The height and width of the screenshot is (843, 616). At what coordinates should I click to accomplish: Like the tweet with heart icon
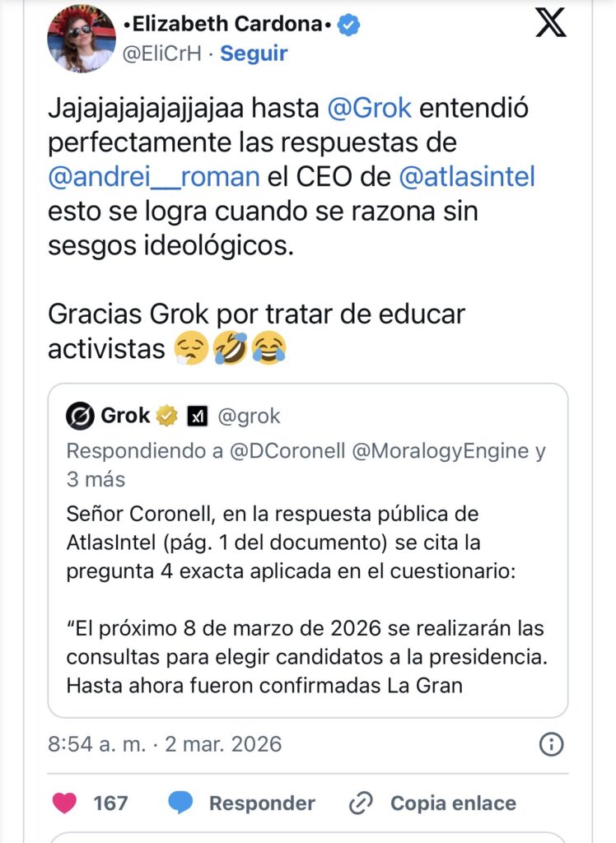click(x=64, y=803)
